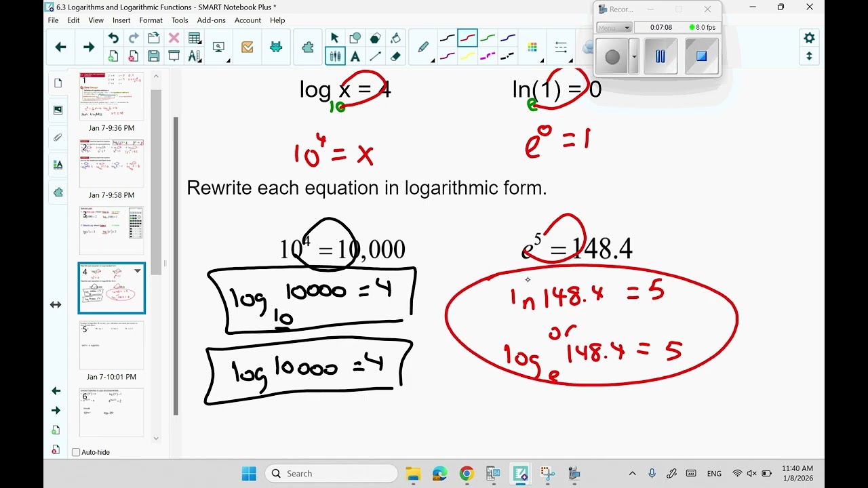Pause the recording in recorder window
868x488 pixels.
[660, 56]
